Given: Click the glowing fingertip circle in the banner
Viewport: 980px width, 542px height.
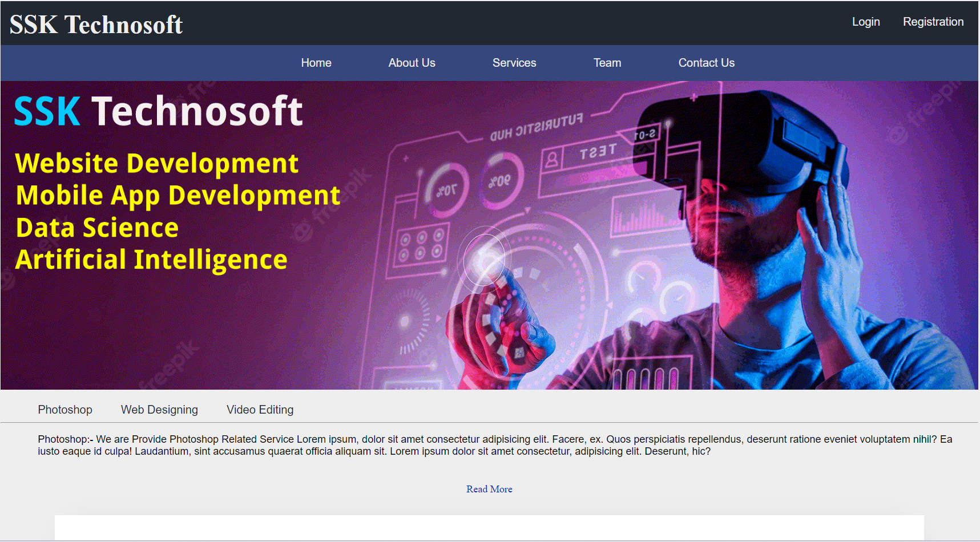Looking at the screenshot, I should tap(484, 261).
